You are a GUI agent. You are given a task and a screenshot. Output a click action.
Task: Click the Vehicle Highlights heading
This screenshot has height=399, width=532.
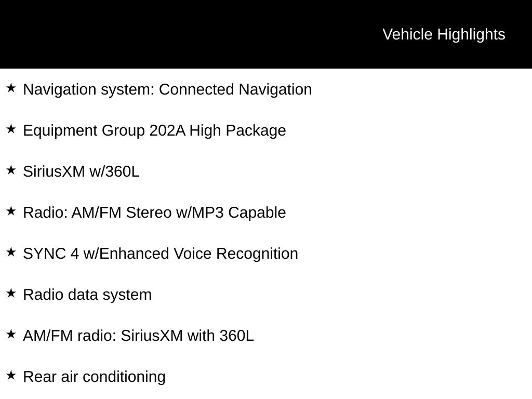coord(444,34)
